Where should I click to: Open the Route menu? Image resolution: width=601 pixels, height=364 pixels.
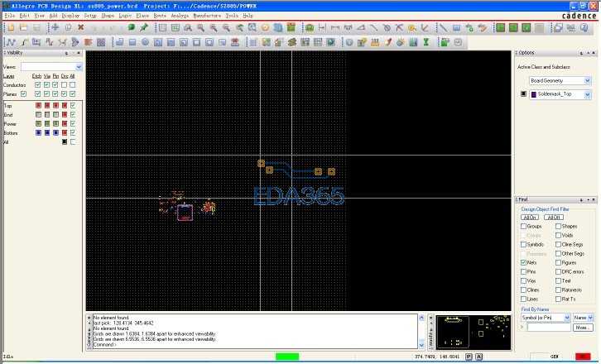pyautogui.click(x=160, y=16)
